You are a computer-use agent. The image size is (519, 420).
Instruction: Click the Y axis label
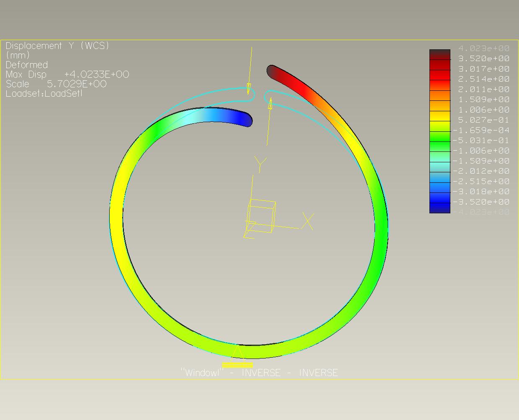[260, 165]
